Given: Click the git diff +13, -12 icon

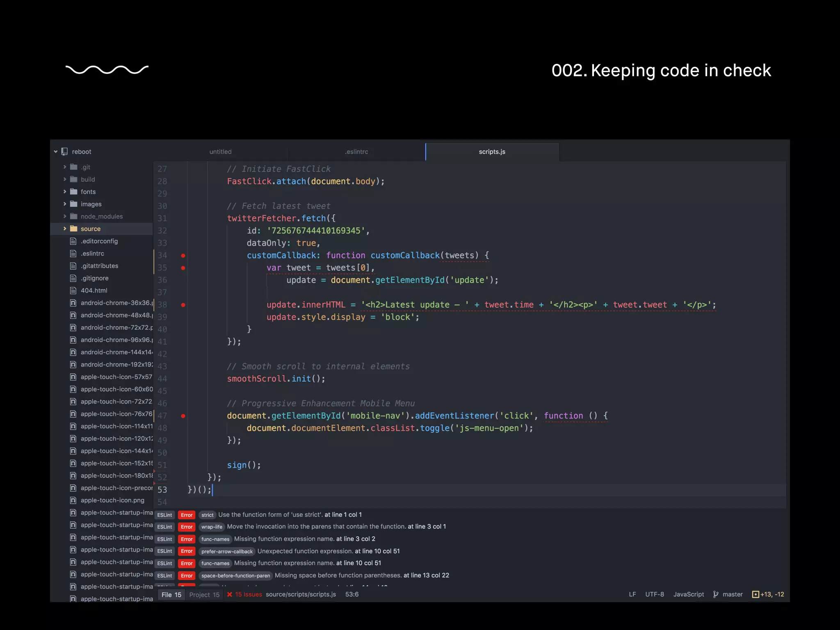Looking at the screenshot, I should (x=756, y=594).
